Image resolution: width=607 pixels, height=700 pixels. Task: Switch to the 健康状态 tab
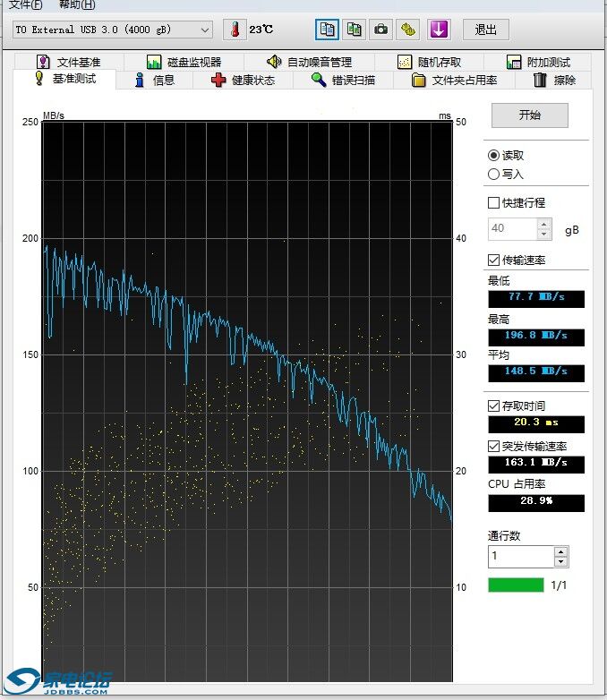tap(243, 80)
